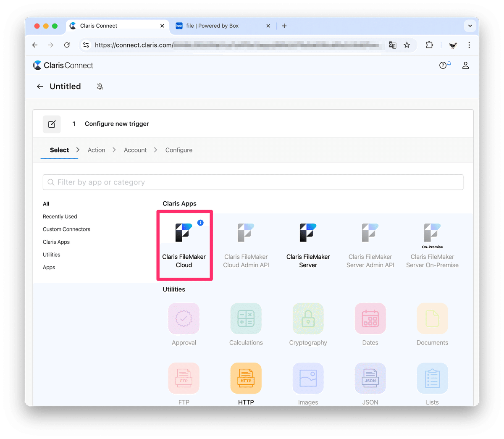Viewport: 504px width, 439px height.
Task: Select the Documents utility
Action: pos(432,318)
